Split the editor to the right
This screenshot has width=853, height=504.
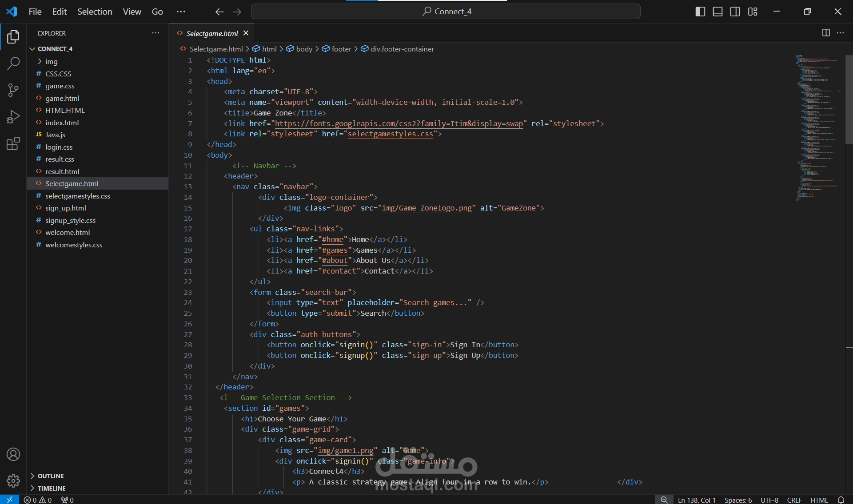pos(826,33)
